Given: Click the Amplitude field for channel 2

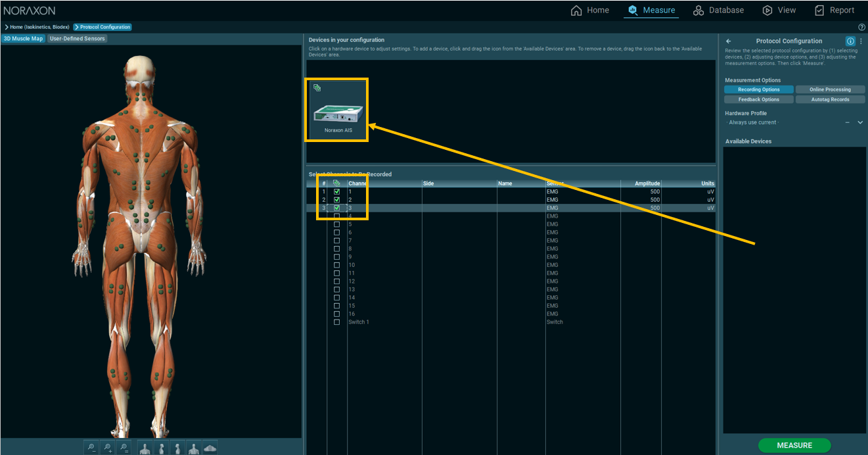Looking at the screenshot, I should click(x=641, y=200).
